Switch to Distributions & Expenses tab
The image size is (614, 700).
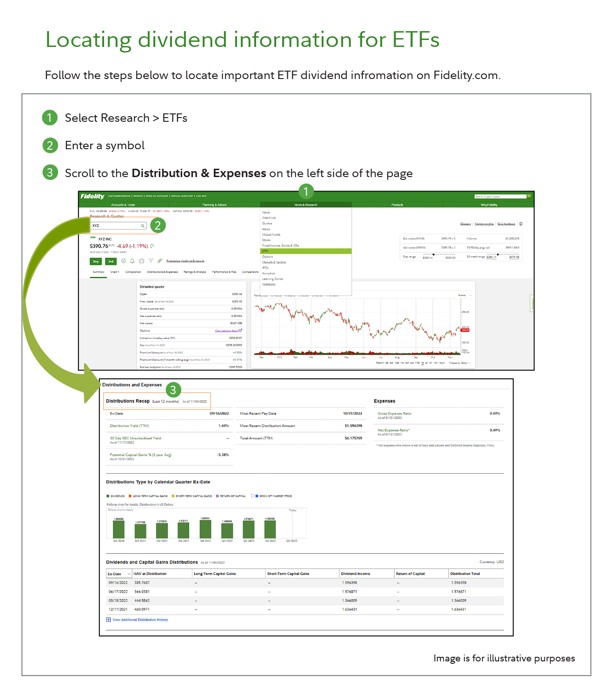pyautogui.click(x=162, y=272)
